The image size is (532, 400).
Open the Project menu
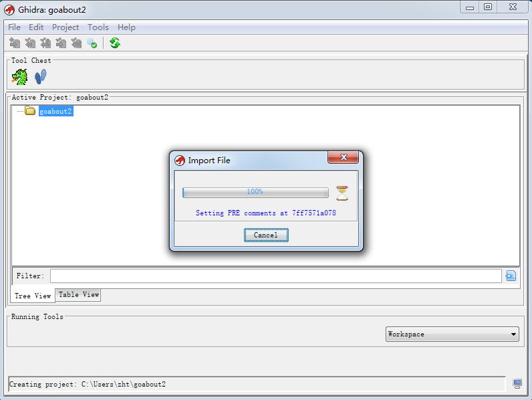click(x=65, y=27)
